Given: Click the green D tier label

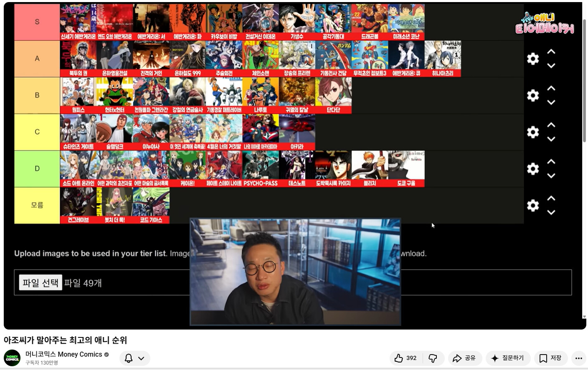Looking at the screenshot, I should [x=37, y=169].
